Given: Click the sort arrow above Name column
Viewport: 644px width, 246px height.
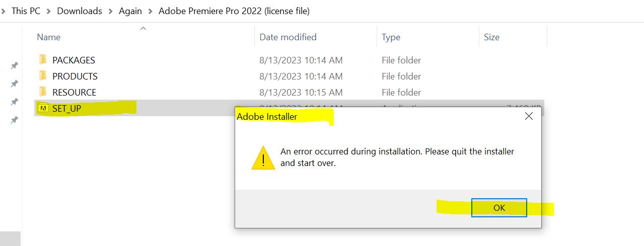Looking at the screenshot, I should 143,29.
